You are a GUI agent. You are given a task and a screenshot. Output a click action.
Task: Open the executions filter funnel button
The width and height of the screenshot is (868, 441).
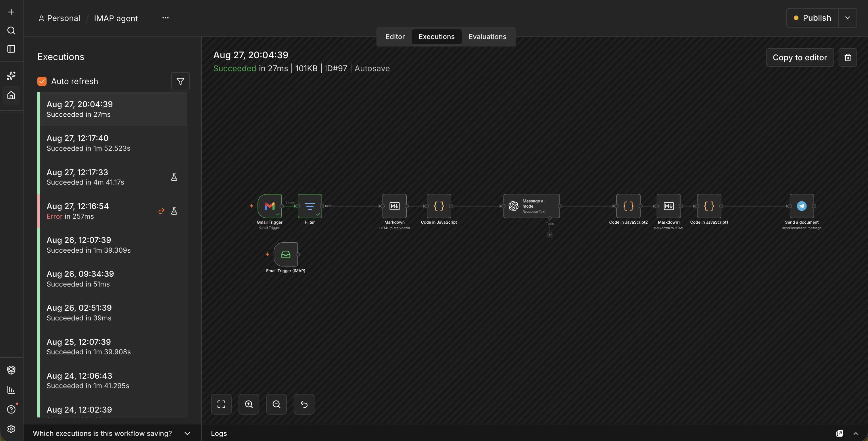coord(180,81)
